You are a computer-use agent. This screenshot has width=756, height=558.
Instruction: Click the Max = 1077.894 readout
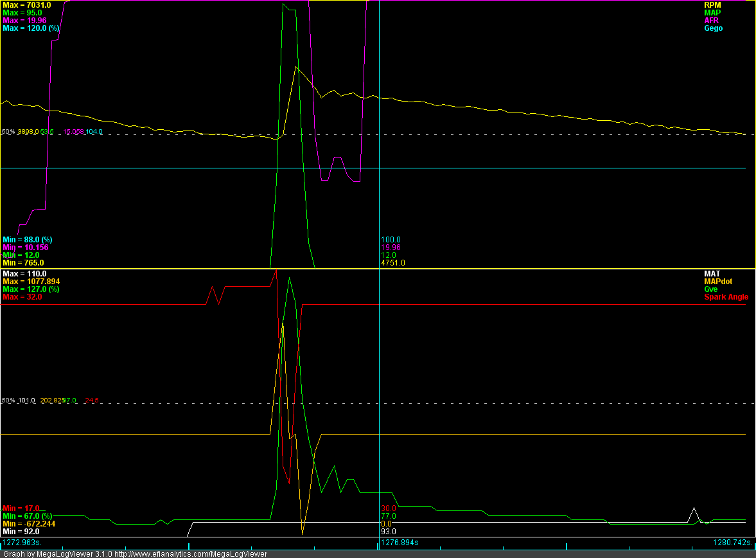pyautogui.click(x=31, y=282)
